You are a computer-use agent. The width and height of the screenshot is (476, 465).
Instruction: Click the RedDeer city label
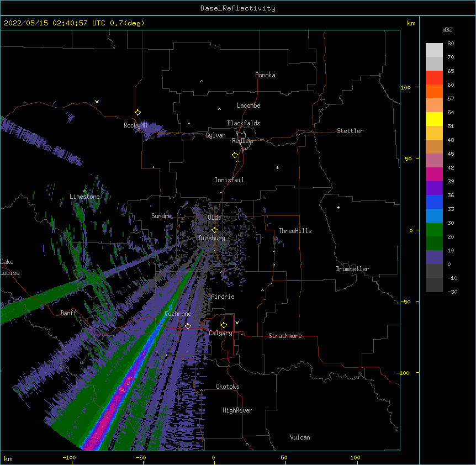click(243, 141)
